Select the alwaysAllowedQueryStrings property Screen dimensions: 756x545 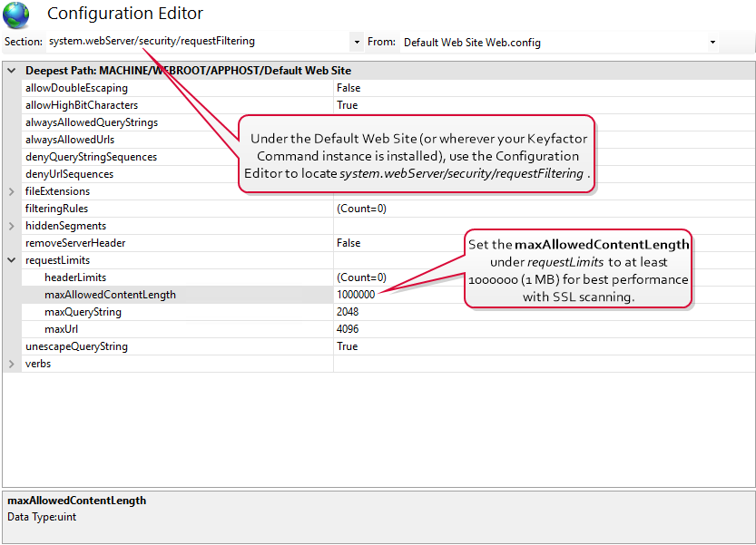tap(91, 122)
